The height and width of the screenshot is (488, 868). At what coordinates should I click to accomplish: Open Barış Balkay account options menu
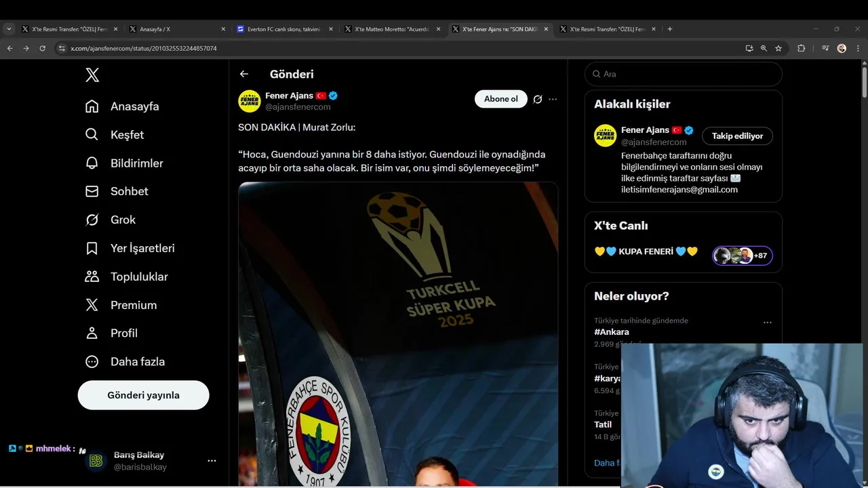212,461
